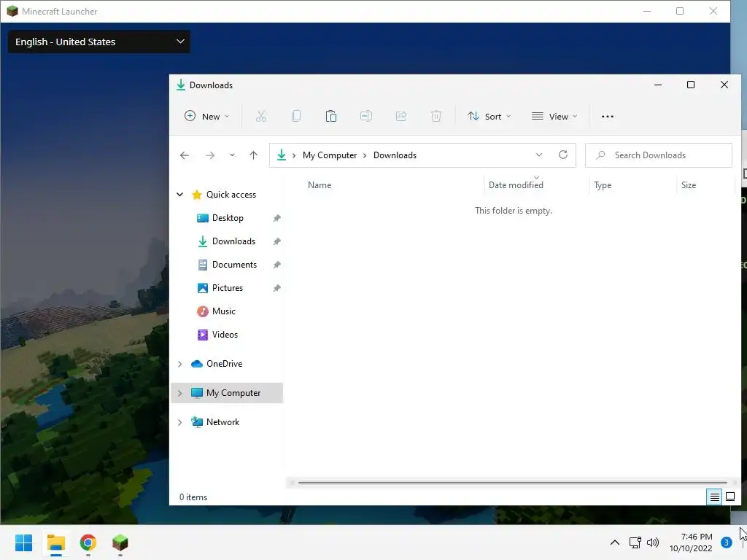Switch to details view icon in status bar

pos(715,497)
